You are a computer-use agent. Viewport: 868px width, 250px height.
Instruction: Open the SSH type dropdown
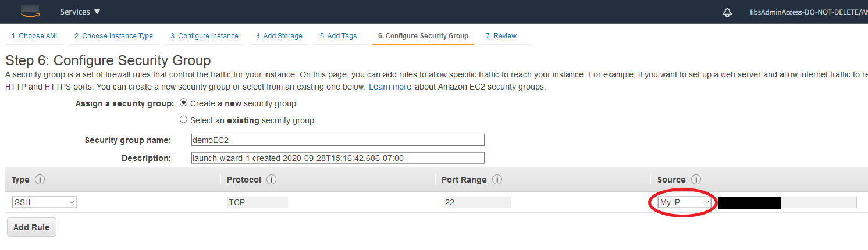[44, 202]
